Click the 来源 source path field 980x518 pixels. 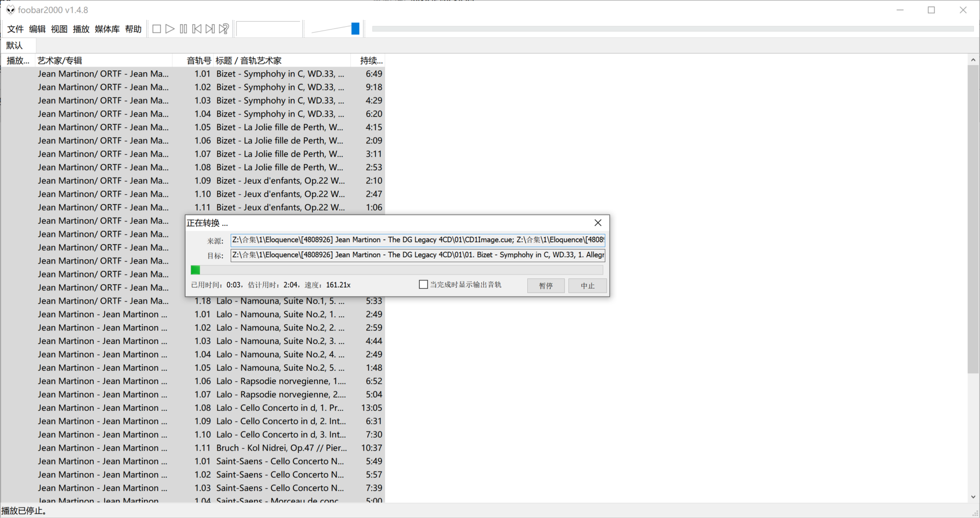coord(418,240)
